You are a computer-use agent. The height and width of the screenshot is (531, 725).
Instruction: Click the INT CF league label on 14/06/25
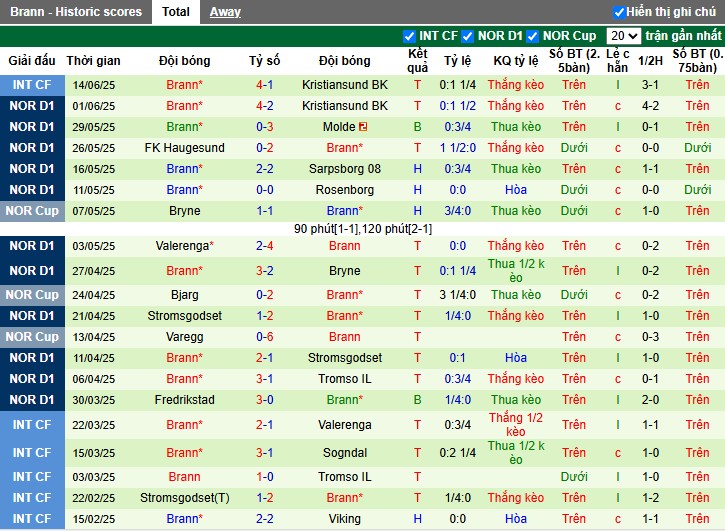point(32,85)
